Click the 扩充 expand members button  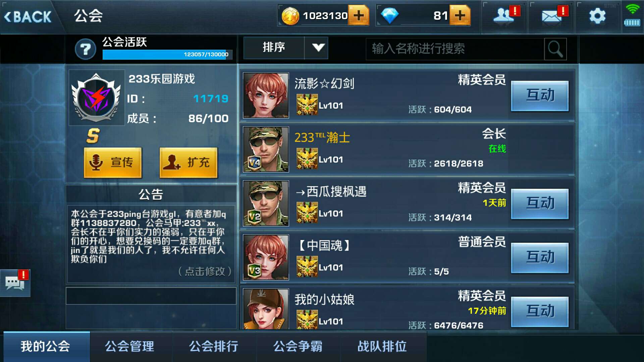coord(189,163)
